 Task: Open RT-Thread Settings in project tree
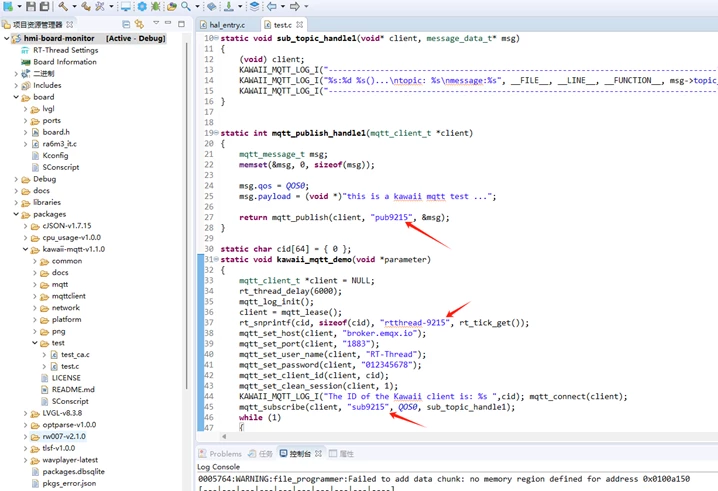tap(60, 50)
